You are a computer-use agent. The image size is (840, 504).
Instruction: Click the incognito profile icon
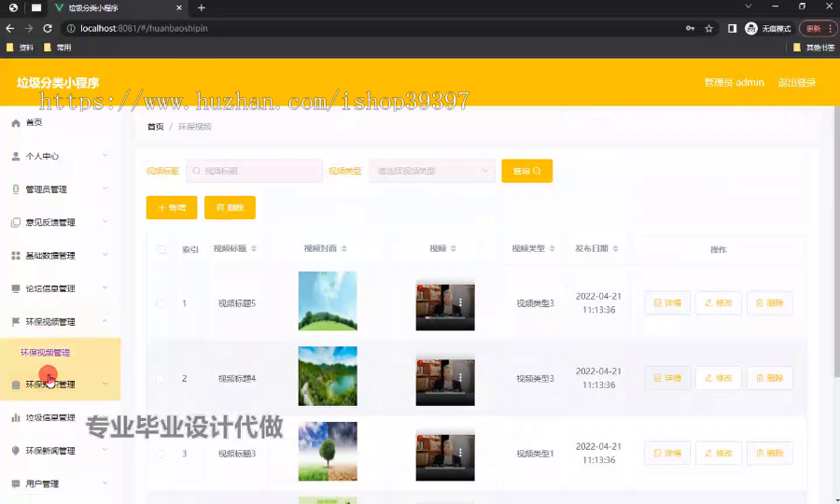[x=751, y=28]
